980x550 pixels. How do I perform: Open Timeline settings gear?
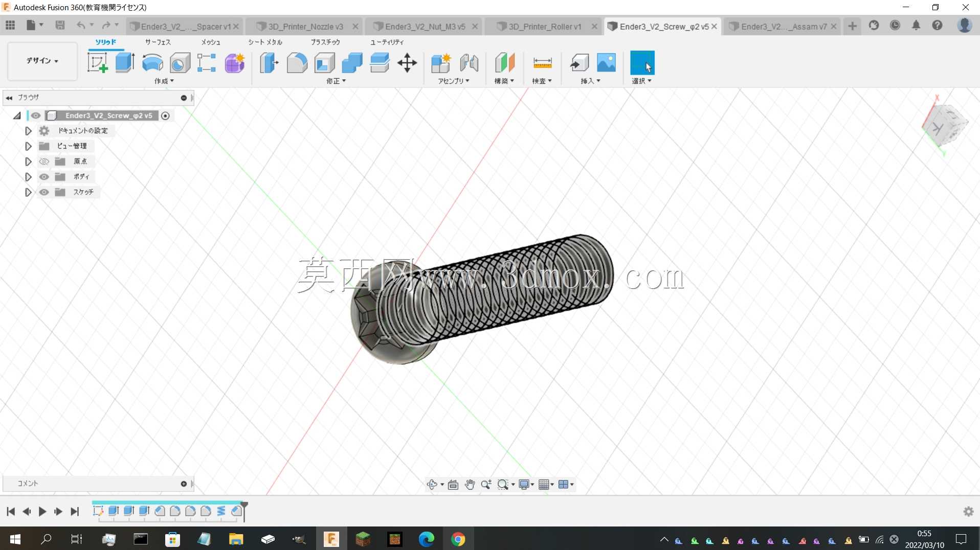click(x=968, y=512)
